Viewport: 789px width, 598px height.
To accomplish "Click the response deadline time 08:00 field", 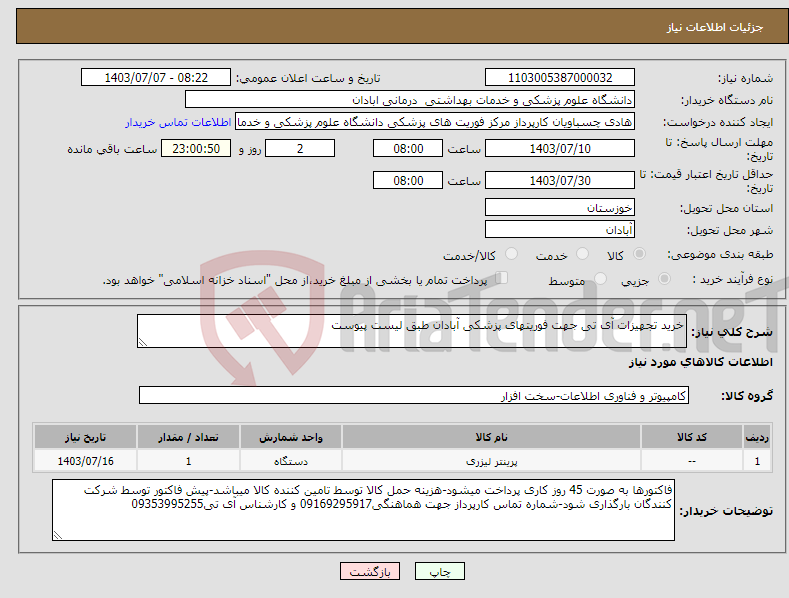I will click(408, 148).
